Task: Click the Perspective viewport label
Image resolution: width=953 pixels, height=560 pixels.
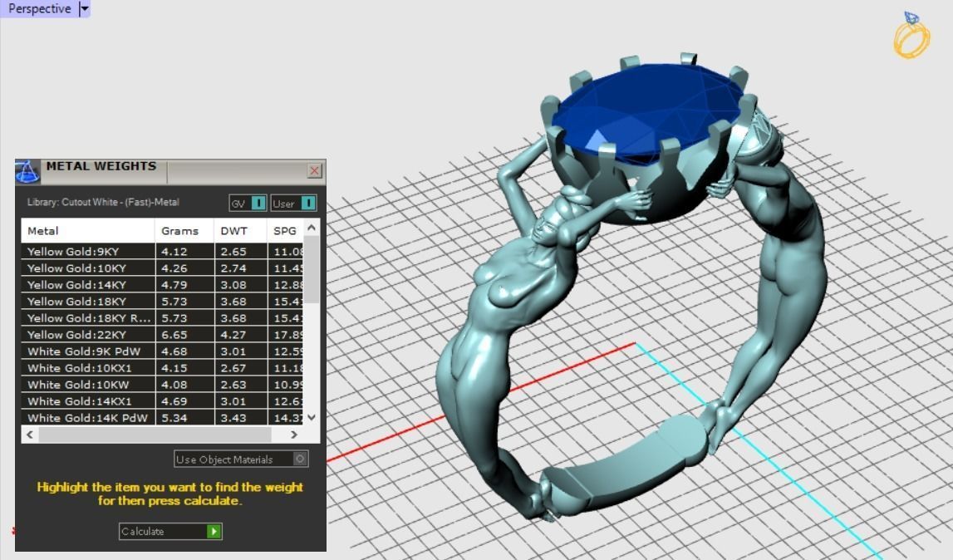Action: [40, 9]
